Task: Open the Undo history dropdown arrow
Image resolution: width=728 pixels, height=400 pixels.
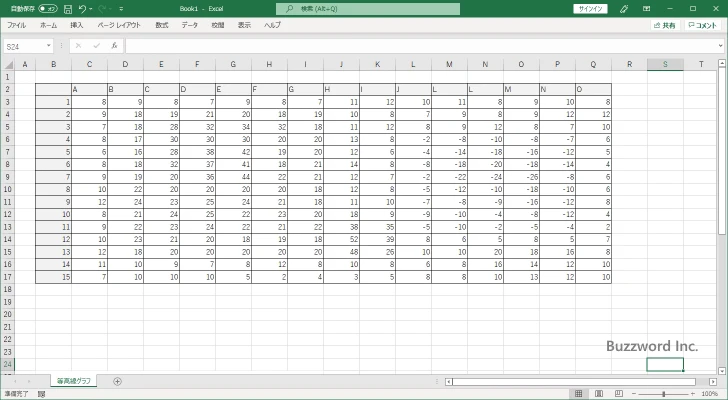Action: pos(91,9)
